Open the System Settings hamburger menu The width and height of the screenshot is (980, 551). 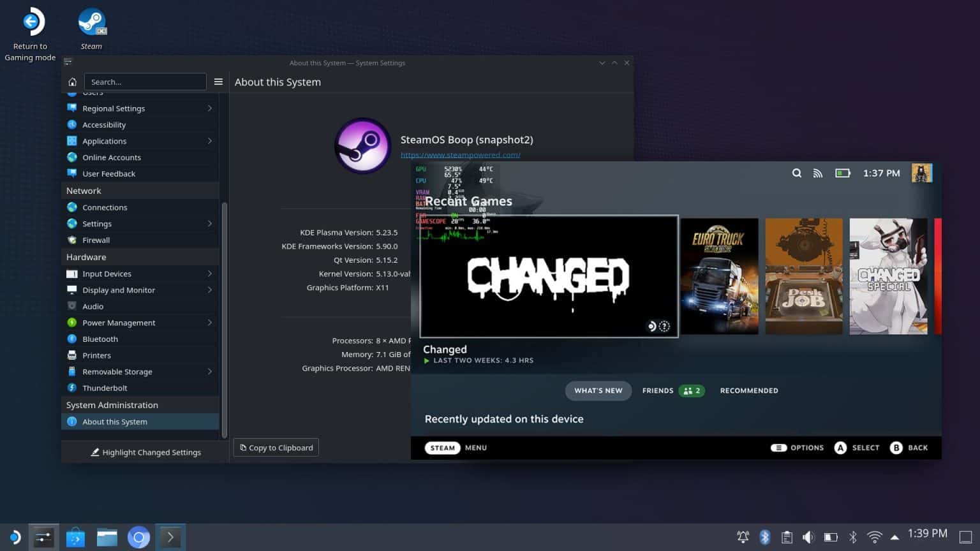[x=218, y=82]
